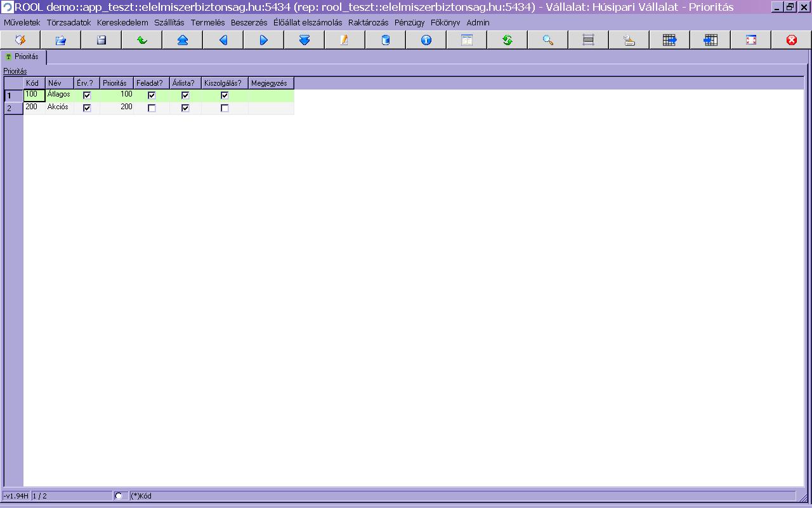Click the Kód cell containing 200

[x=34, y=108]
